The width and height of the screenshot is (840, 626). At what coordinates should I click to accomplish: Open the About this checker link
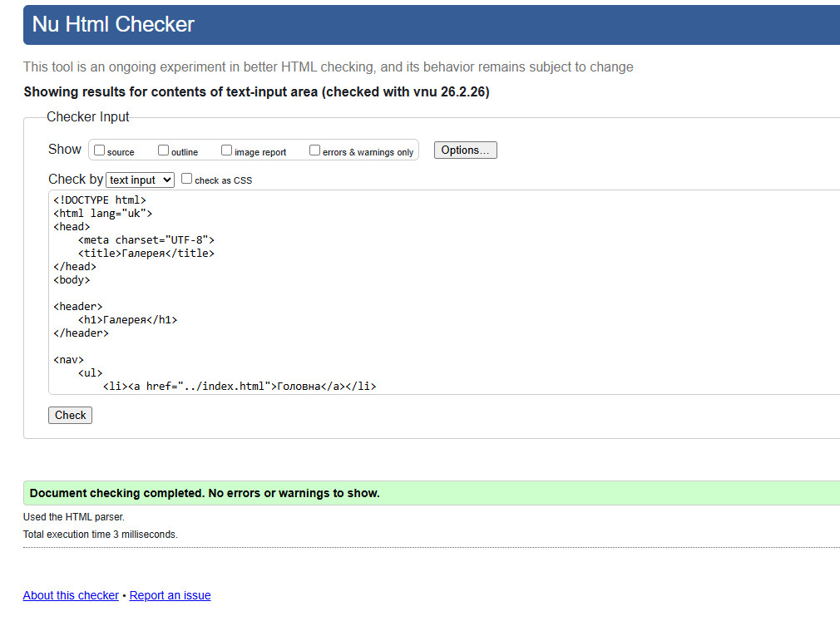tap(71, 595)
